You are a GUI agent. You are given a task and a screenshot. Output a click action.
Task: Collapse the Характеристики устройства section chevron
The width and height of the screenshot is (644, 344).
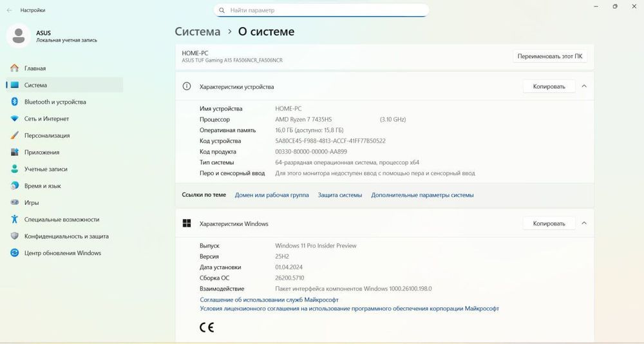tap(584, 86)
